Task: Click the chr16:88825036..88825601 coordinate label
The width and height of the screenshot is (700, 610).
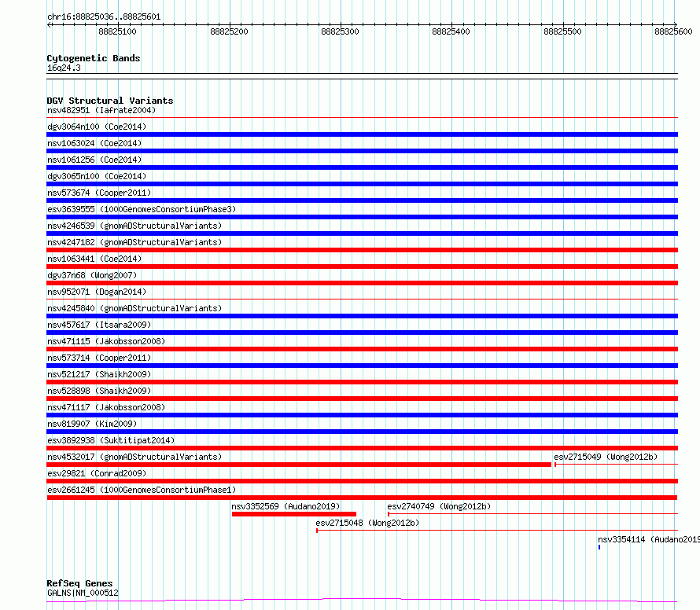Action: (x=104, y=17)
